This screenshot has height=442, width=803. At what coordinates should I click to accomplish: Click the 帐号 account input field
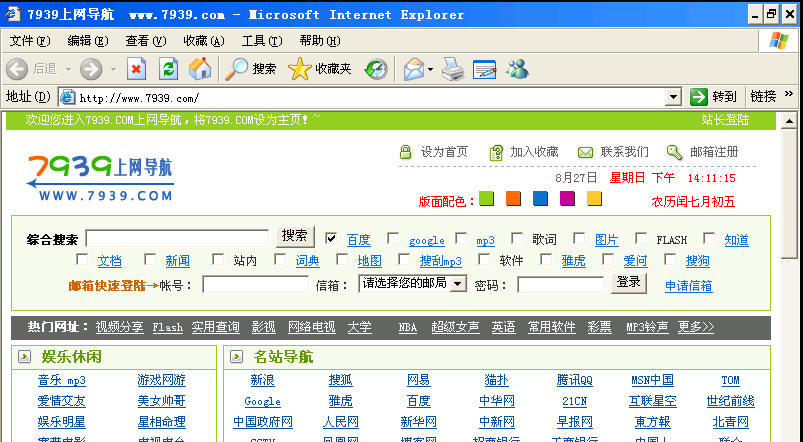256,284
